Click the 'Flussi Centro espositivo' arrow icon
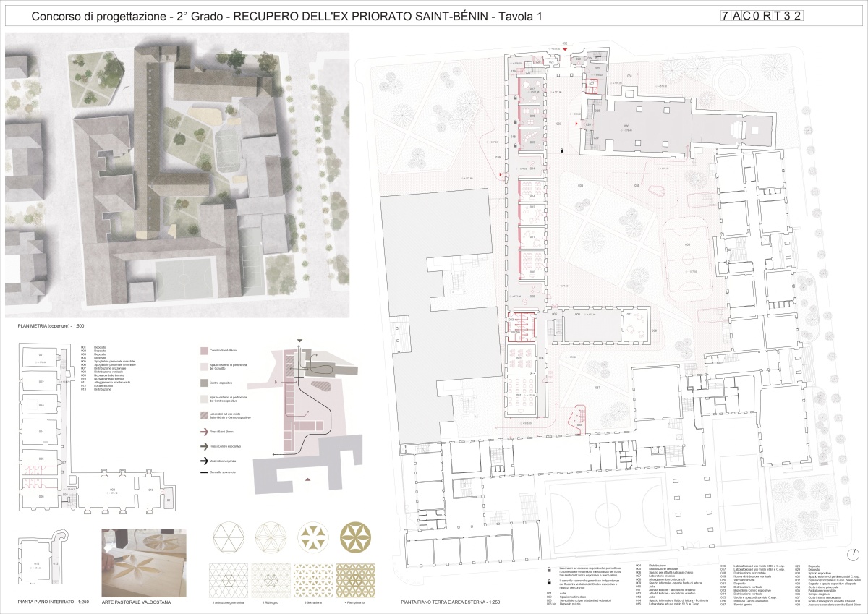The height and width of the screenshot is (614, 868). [204, 445]
